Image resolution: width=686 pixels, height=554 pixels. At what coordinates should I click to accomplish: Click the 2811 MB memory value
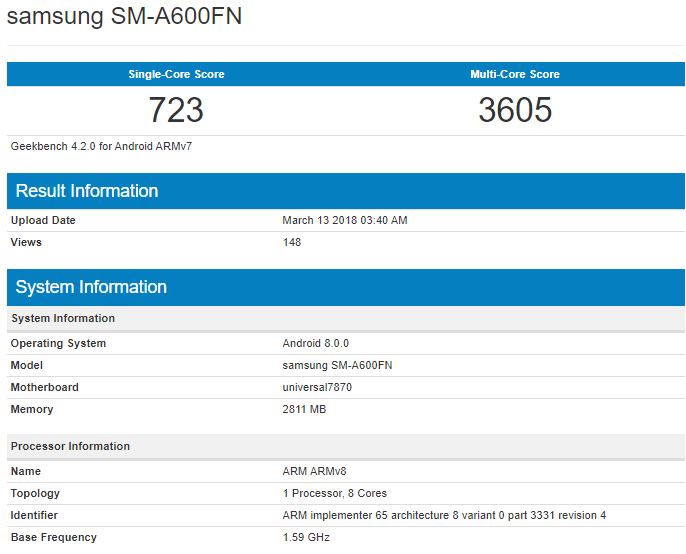[304, 409]
